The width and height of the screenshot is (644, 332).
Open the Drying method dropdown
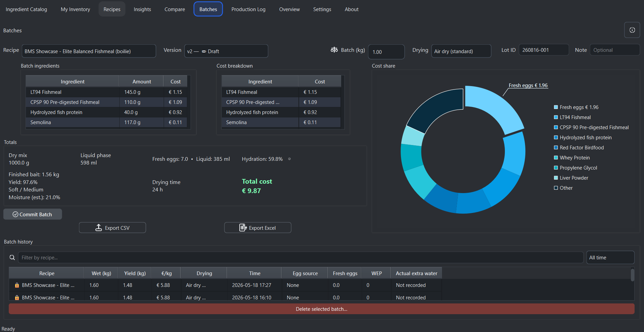[x=461, y=51]
